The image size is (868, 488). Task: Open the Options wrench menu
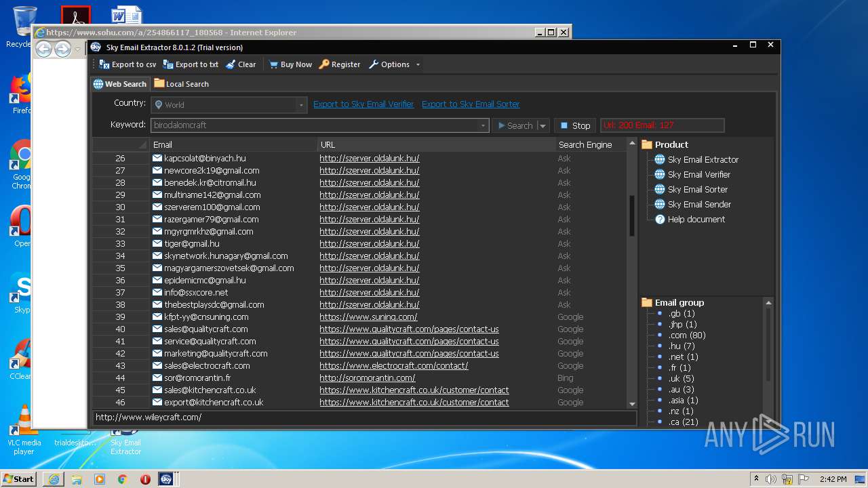point(389,64)
